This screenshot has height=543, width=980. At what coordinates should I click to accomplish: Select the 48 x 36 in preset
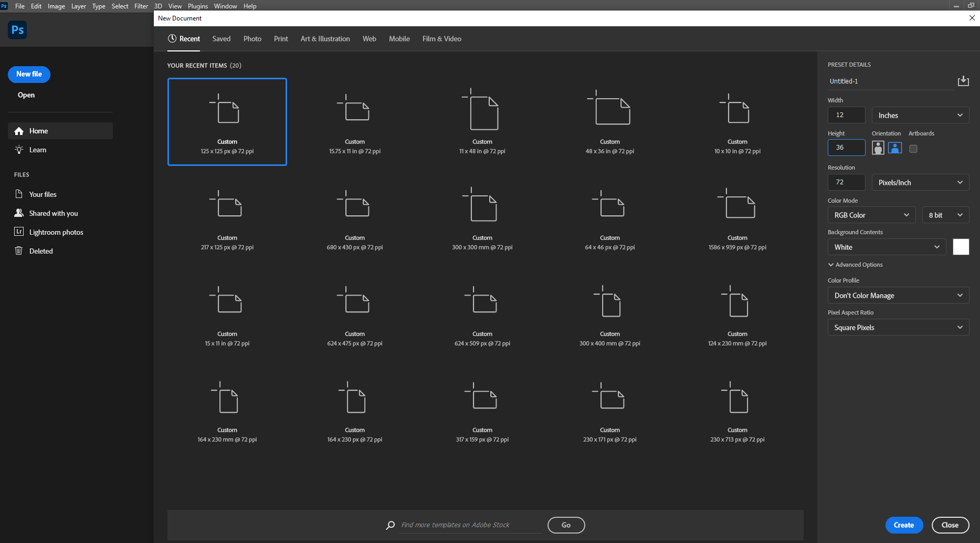610,122
